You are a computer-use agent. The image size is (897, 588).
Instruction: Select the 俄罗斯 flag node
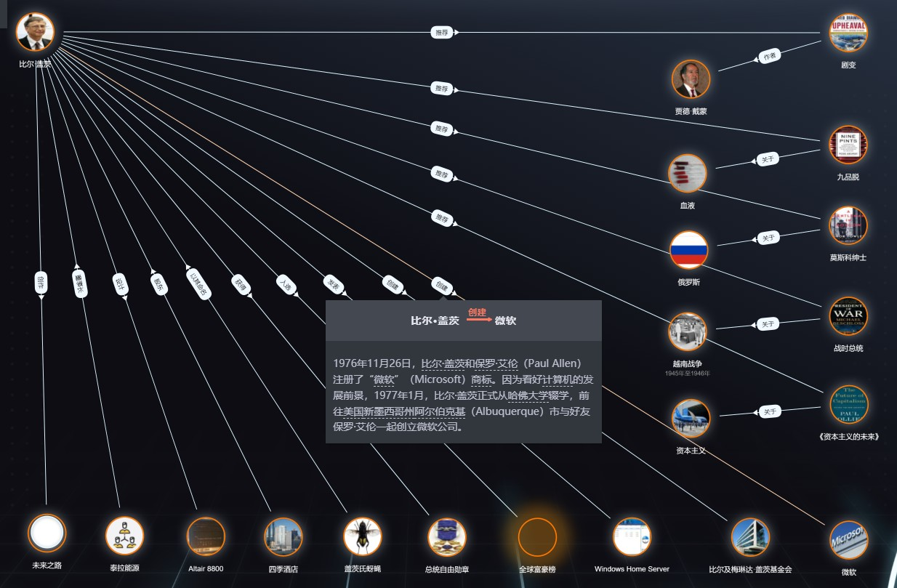click(688, 250)
